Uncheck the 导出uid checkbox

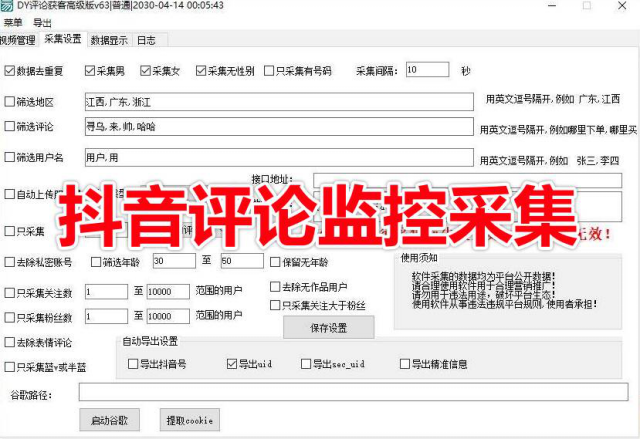tap(232, 364)
